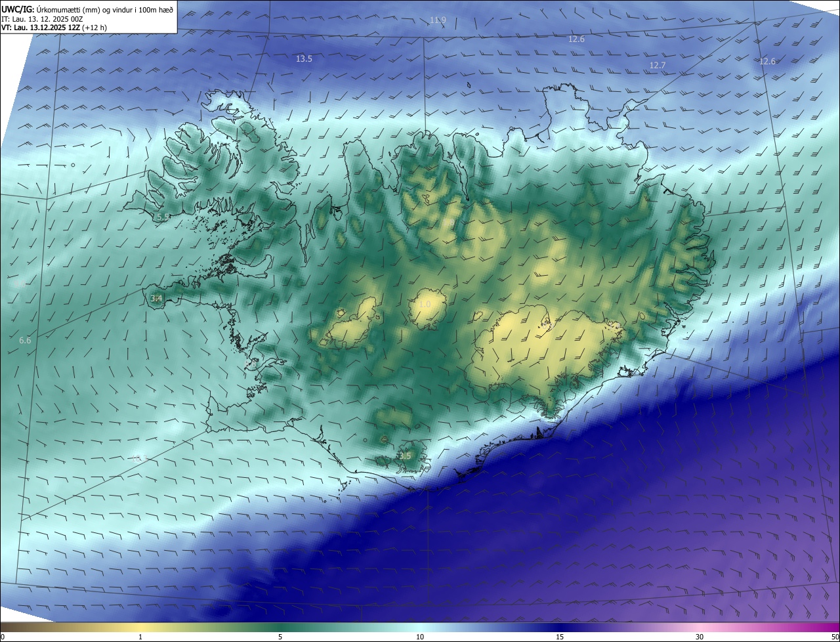Click the 3.5 value label near the south coast

(x=405, y=456)
